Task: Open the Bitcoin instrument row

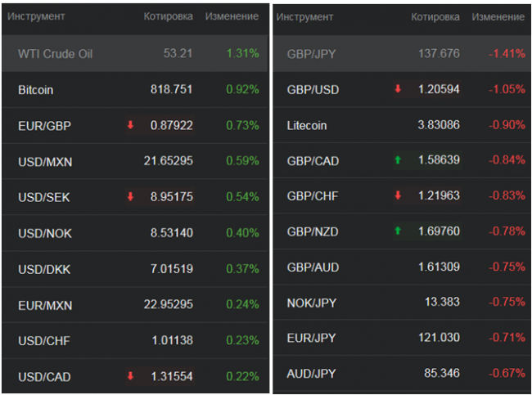Action: click(x=35, y=90)
